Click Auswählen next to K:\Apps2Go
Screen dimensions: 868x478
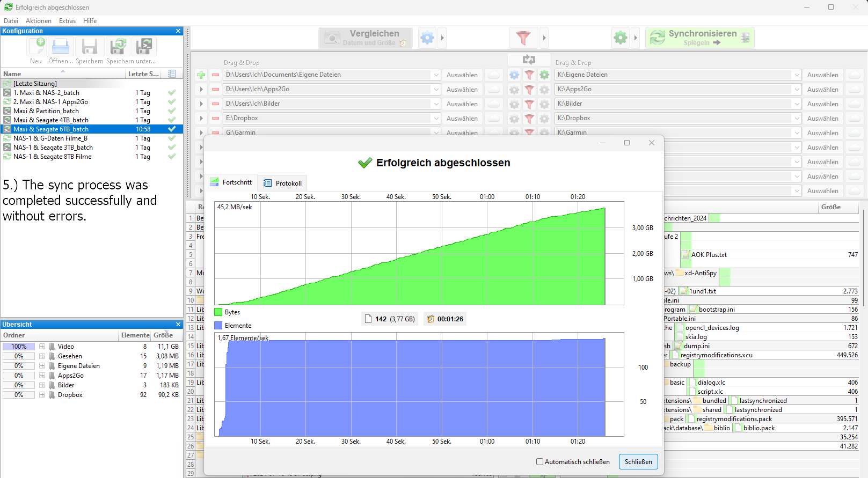click(823, 90)
